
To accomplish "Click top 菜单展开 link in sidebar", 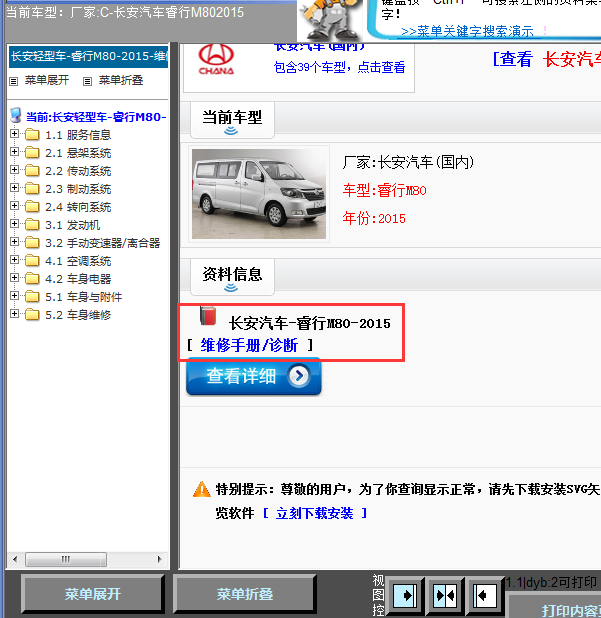I will click(47, 80).
